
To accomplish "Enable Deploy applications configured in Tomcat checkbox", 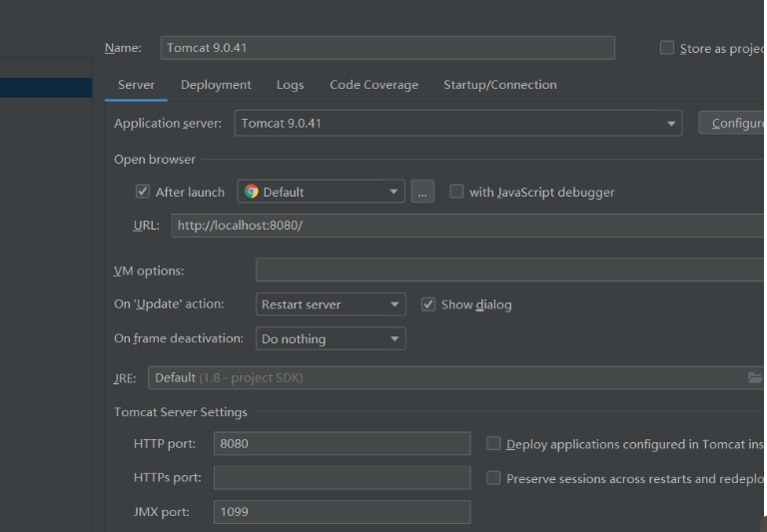I will click(493, 443).
